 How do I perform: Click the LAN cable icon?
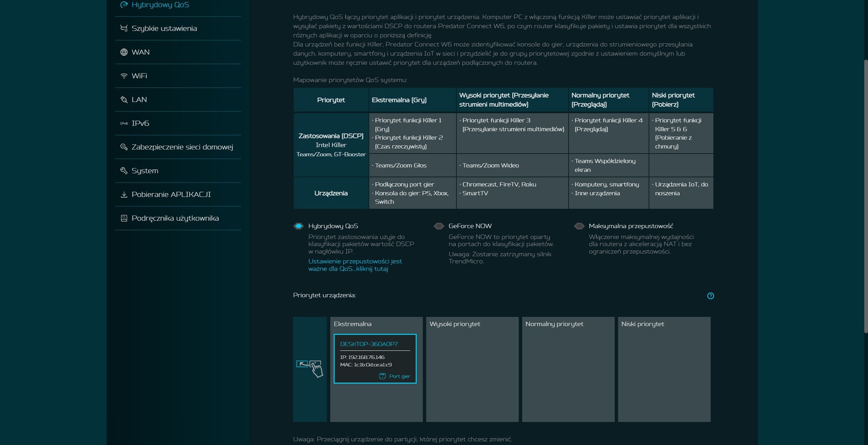(124, 100)
